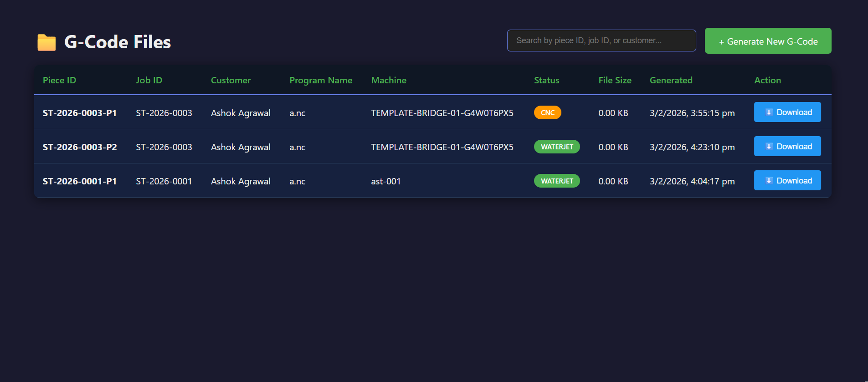Select piece ID ST-2026-0003-P1 cell
868x382 pixels.
point(80,113)
